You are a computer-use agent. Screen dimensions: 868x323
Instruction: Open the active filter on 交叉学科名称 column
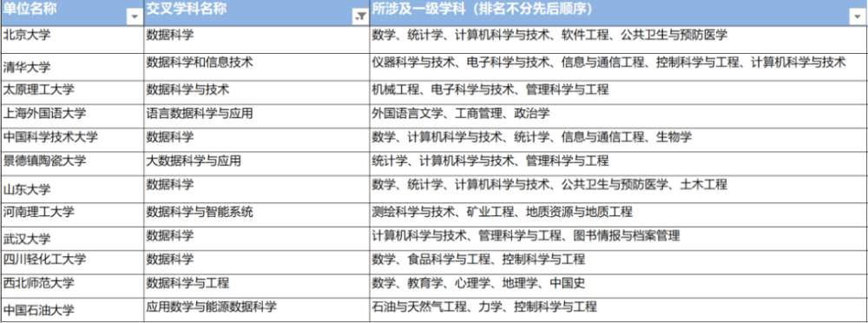pos(360,17)
